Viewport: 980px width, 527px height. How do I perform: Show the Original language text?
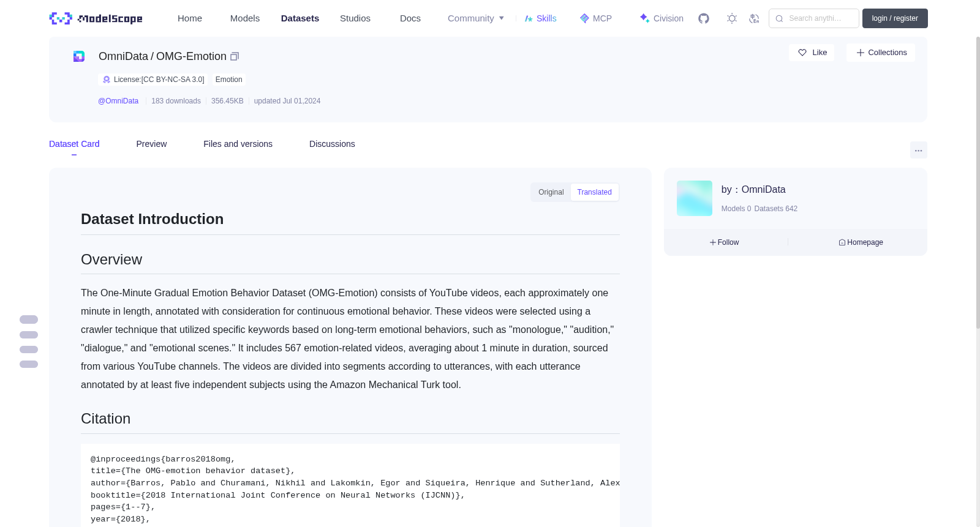pos(551,192)
